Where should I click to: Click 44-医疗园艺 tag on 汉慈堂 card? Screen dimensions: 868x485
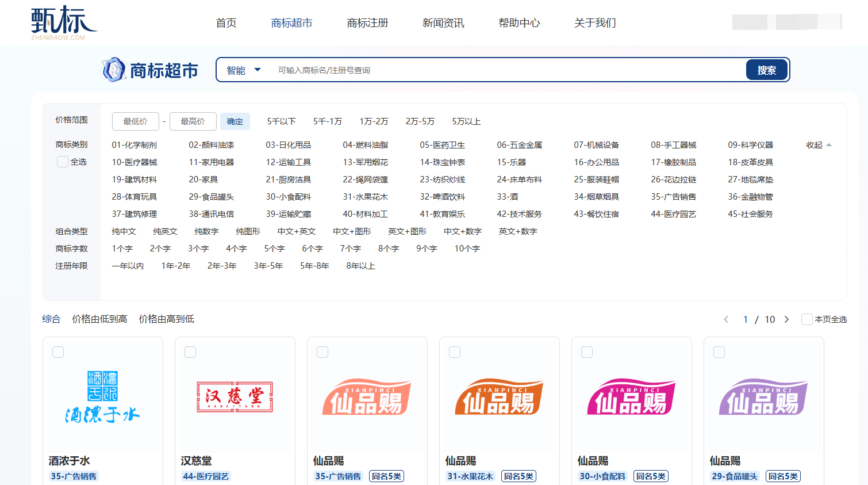tap(206, 476)
